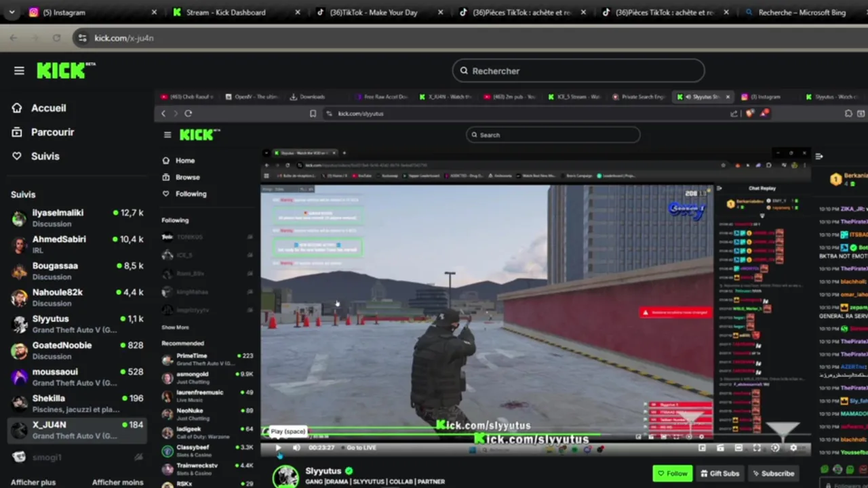Open the Shekilla channel in Suivis
The width and height of the screenshot is (868, 488).
[x=78, y=403]
